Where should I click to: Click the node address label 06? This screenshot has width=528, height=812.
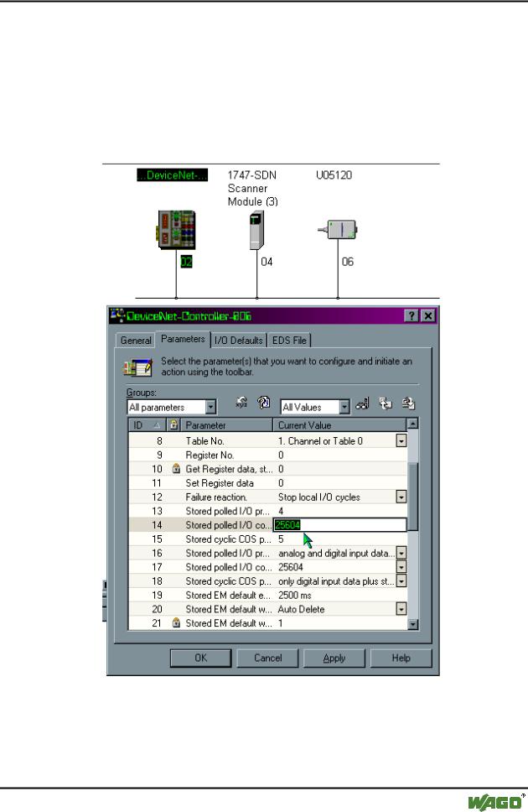click(348, 262)
